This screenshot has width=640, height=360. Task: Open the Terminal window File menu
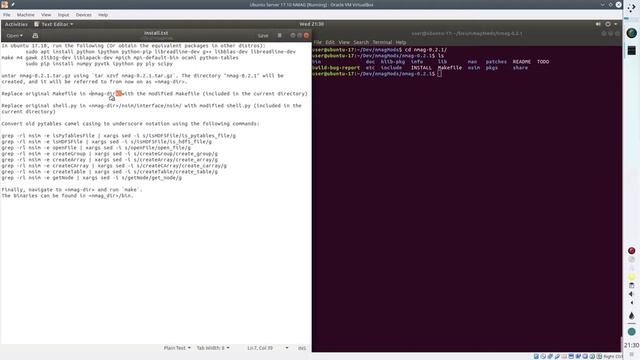[x=318, y=42]
